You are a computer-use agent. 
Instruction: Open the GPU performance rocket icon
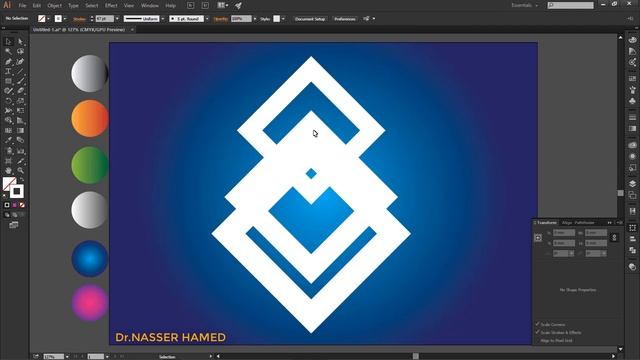[x=238, y=5]
